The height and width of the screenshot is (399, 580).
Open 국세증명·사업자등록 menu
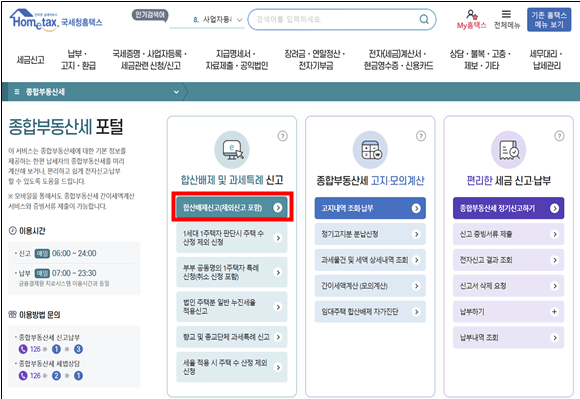click(x=150, y=60)
